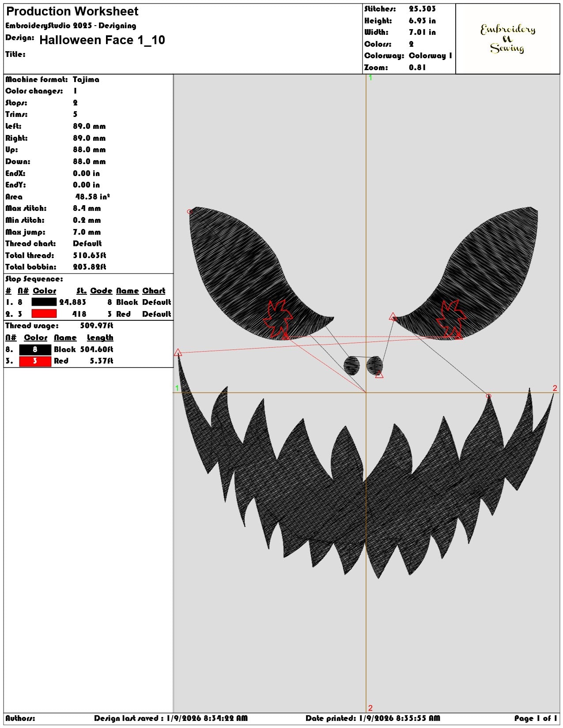Click the 'Color changes:' label
Viewport: 563px width, 728px height.
[34, 91]
